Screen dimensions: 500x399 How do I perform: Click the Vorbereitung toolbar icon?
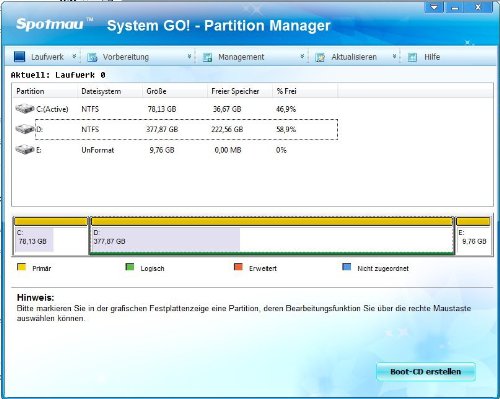point(92,57)
